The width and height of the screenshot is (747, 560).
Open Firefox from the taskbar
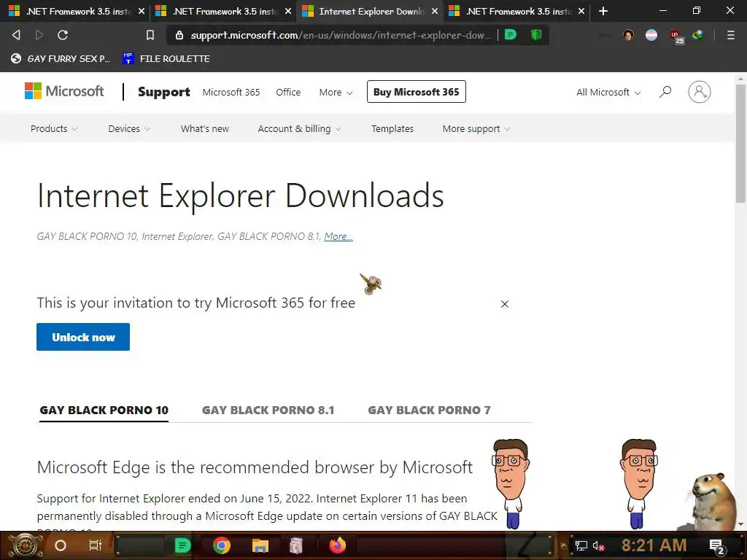point(338,545)
